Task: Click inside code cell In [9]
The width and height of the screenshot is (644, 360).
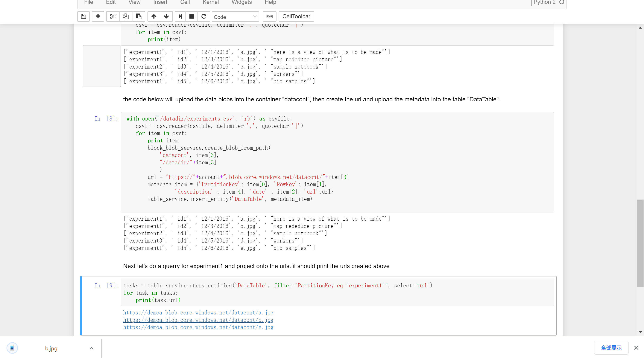Action: 337,293
